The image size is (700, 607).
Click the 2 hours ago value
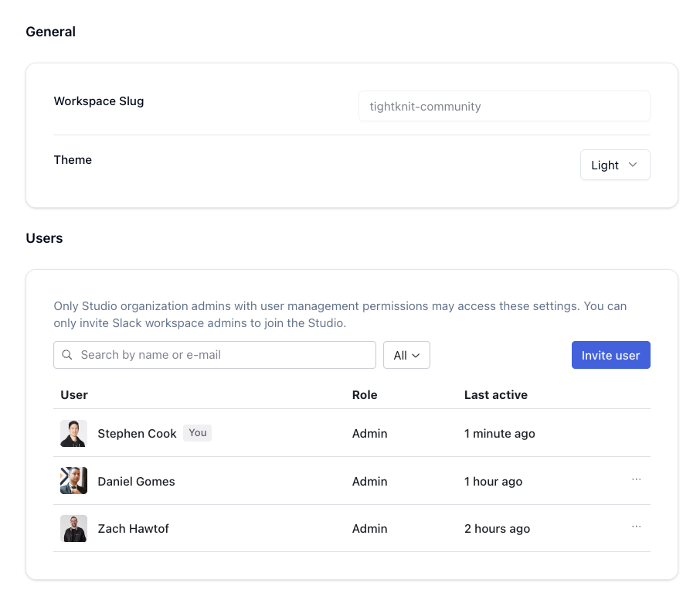coord(498,529)
